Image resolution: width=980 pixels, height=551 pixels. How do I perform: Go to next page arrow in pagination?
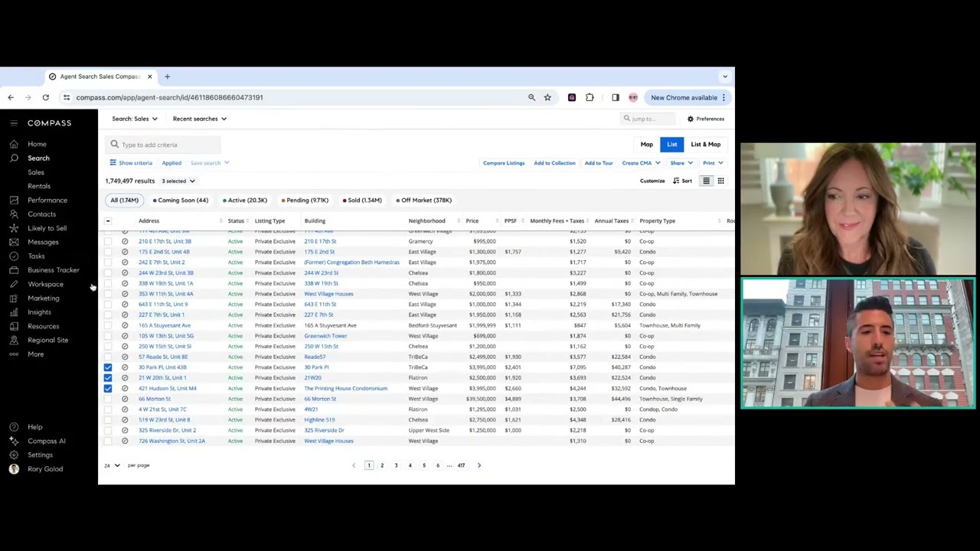pyautogui.click(x=479, y=465)
